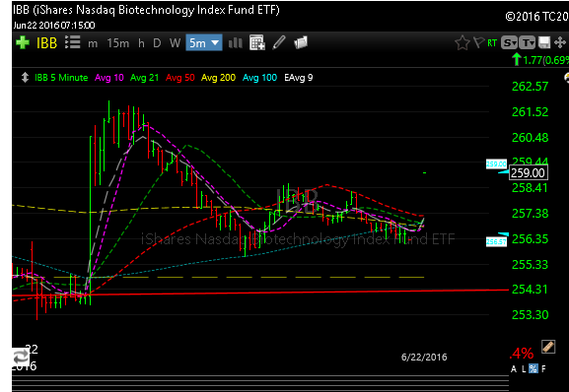Click the four-arrow move icon
Viewport: 569px width, 392px height.
[560, 42]
